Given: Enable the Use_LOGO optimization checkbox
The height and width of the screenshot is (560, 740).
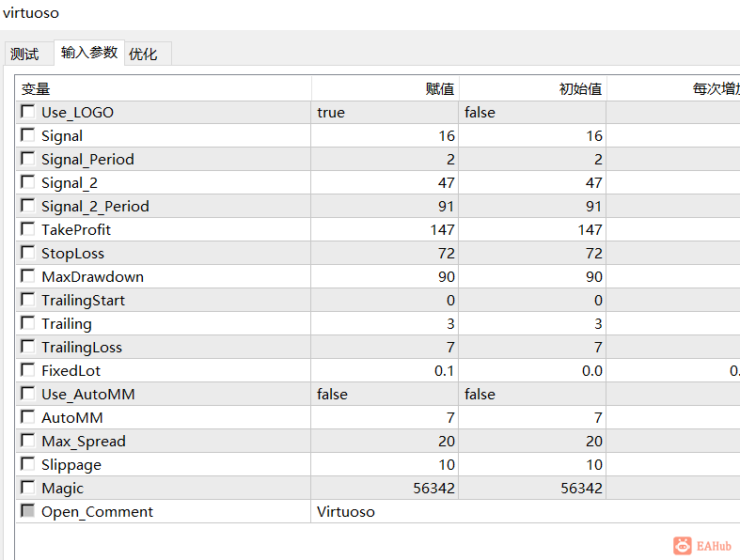Looking at the screenshot, I should tap(28, 112).
